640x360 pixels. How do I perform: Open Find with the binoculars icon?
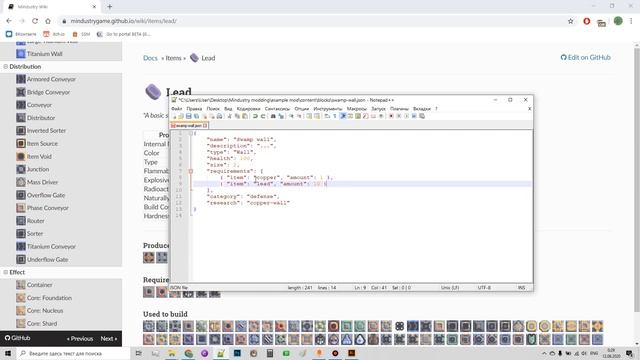point(273,116)
